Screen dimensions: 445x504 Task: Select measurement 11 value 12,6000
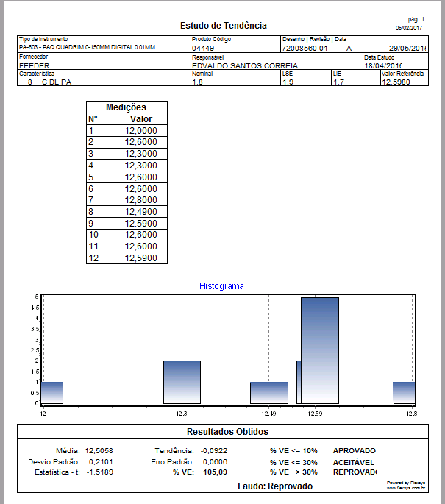pos(141,246)
